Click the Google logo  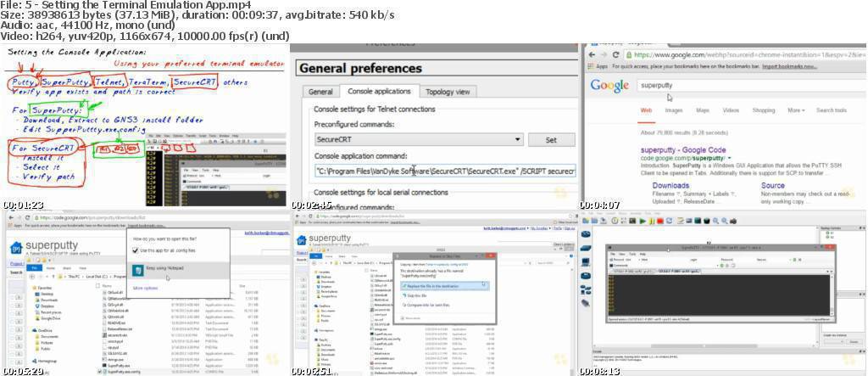(x=609, y=86)
